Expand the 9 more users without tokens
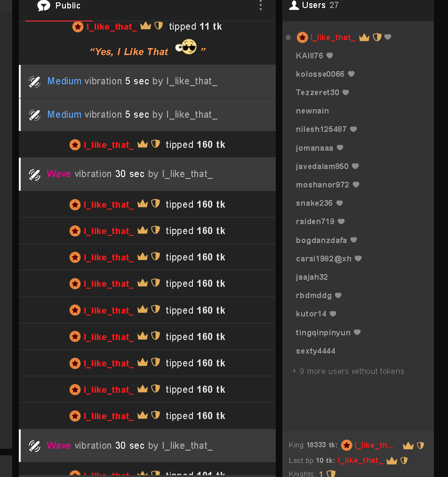The width and height of the screenshot is (448, 477). [x=348, y=371]
